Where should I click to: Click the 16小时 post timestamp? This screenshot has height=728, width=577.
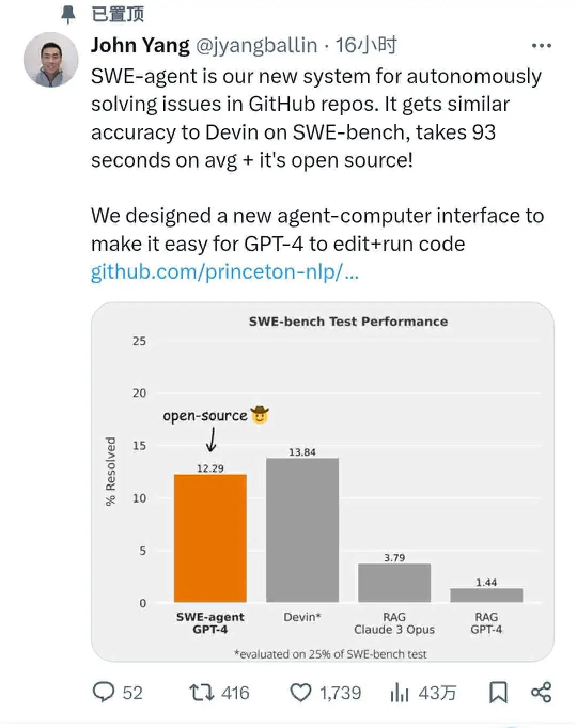pos(366,45)
